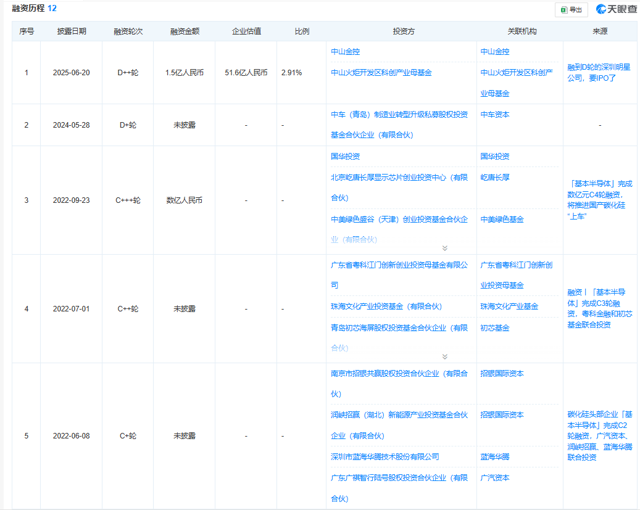640x510 pixels.
Task: Select the date cell 2024-05-28
Action: click(71, 125)
